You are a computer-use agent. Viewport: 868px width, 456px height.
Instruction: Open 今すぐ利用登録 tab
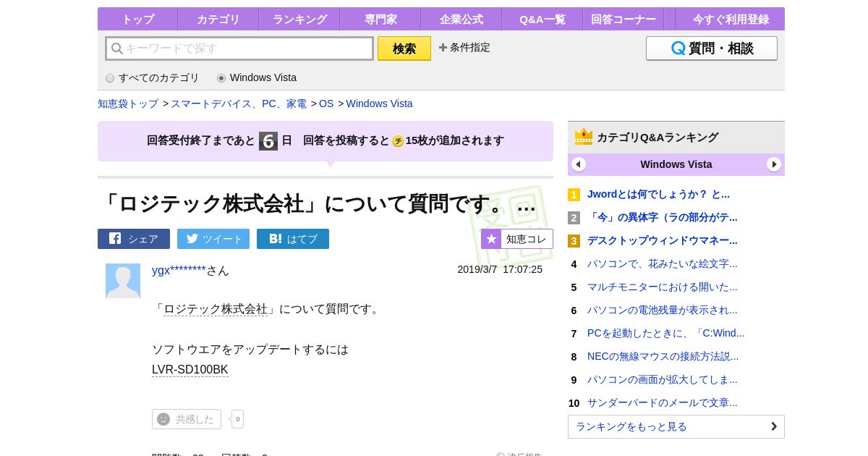(731, 19)
